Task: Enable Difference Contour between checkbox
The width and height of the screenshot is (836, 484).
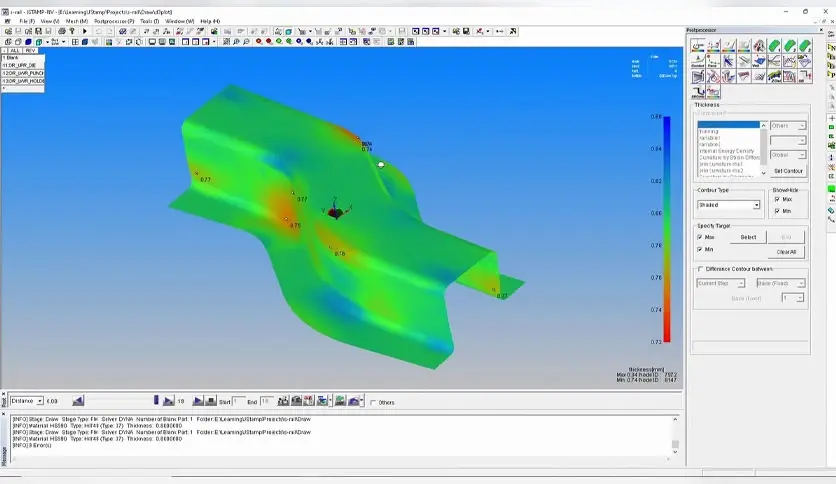Action: click(x=700, y=269)
